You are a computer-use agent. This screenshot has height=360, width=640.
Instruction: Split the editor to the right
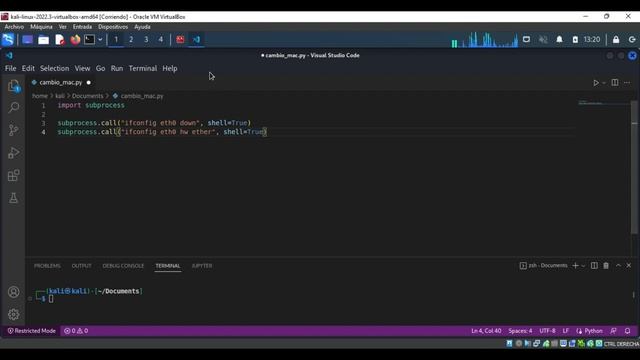615,82
